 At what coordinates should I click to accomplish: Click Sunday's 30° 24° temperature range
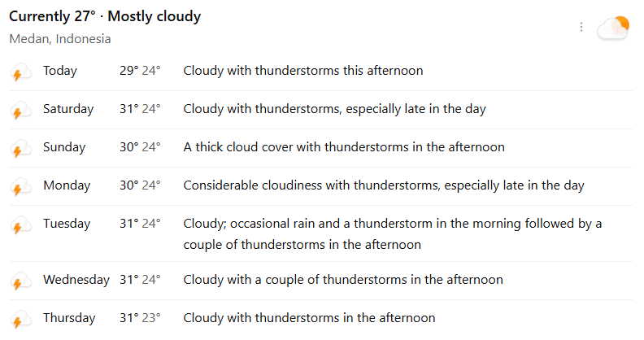pos(140,147)
